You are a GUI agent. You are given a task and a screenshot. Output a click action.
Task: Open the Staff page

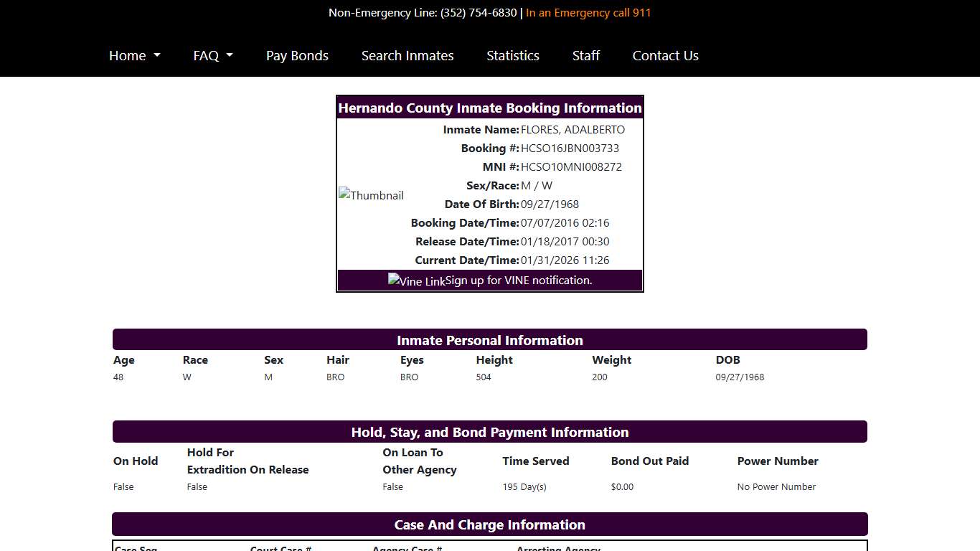[x=585, y=55]
